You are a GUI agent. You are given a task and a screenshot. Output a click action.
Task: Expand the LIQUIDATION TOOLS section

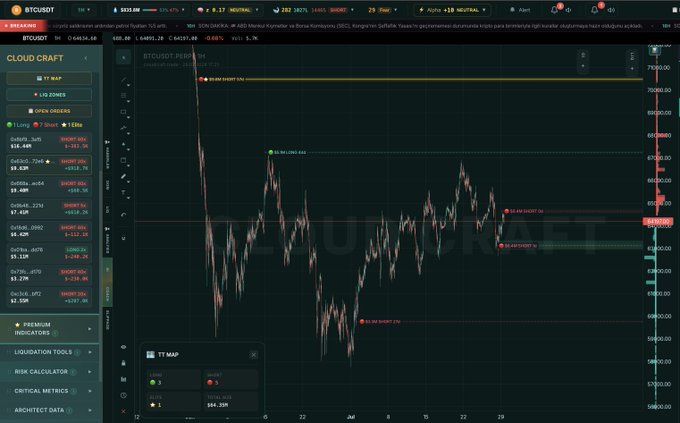(x=50, y=352)
